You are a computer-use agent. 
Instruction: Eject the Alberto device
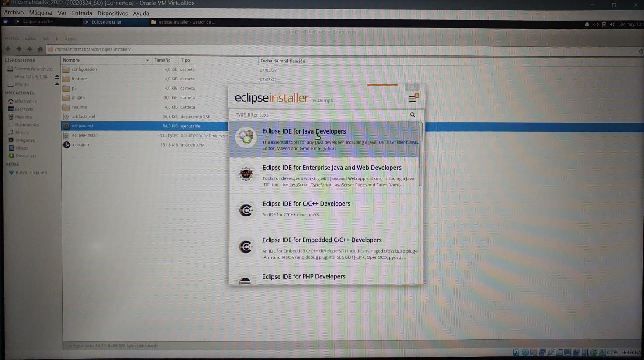click(57, 85)
